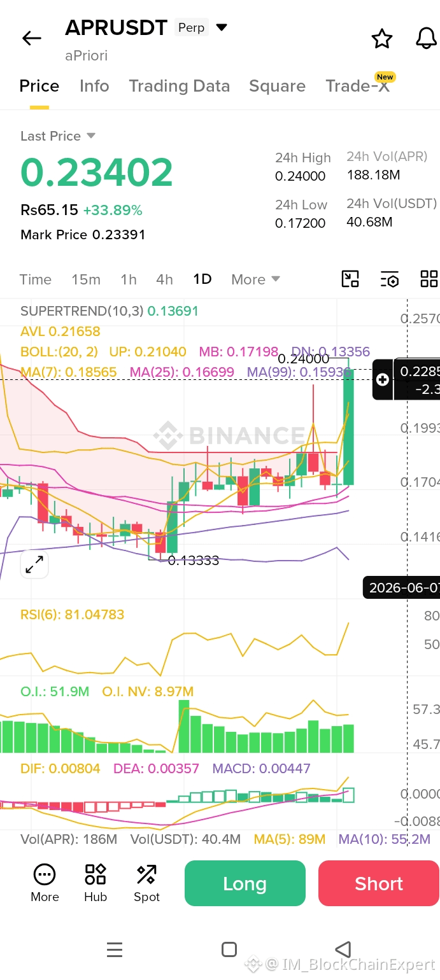Screen dimensions: 440x980
Task: Tap the latest tall green candlestick
Action: click(x=349, y=427)
